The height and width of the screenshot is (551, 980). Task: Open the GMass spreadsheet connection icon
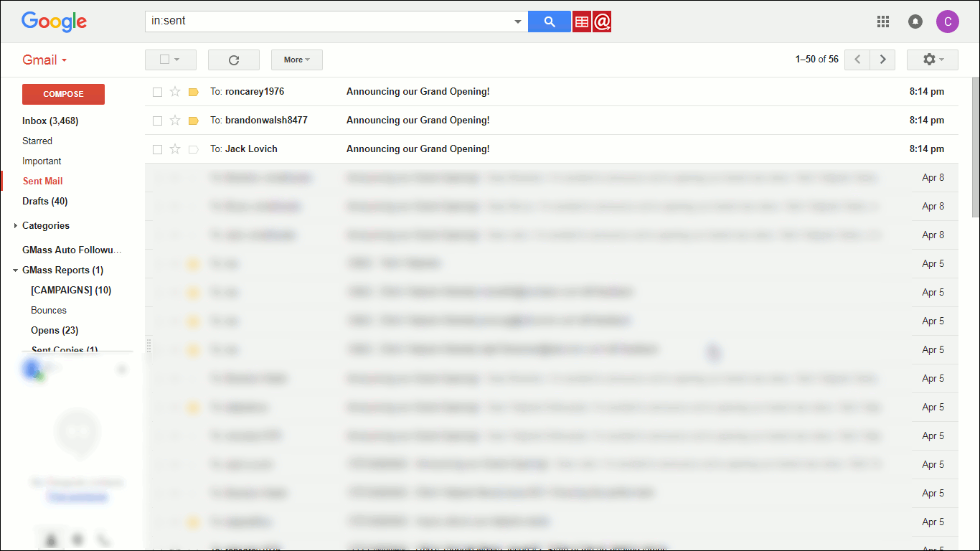click(581, 22)
